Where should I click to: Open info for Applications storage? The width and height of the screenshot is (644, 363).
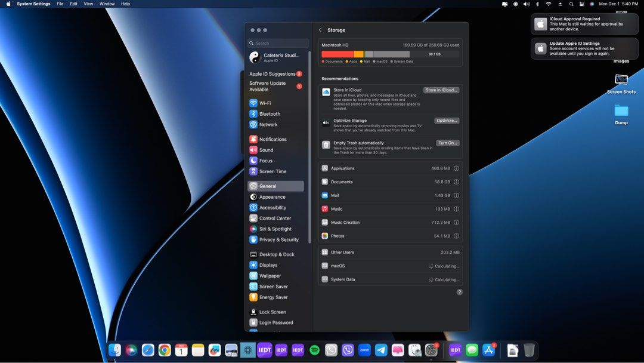pyautogui.click(x=456, y=168)
